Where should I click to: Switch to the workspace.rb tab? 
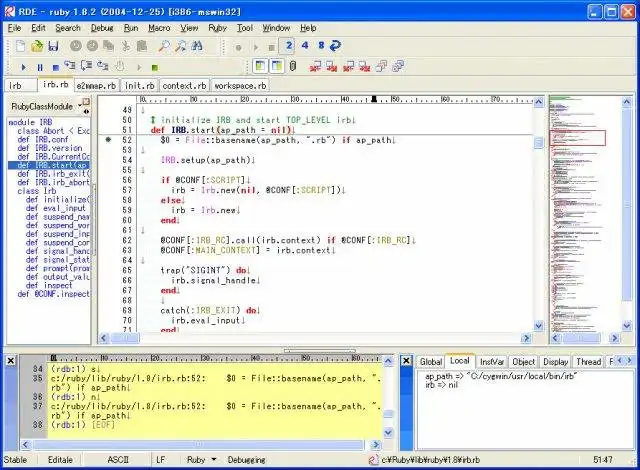240,86
